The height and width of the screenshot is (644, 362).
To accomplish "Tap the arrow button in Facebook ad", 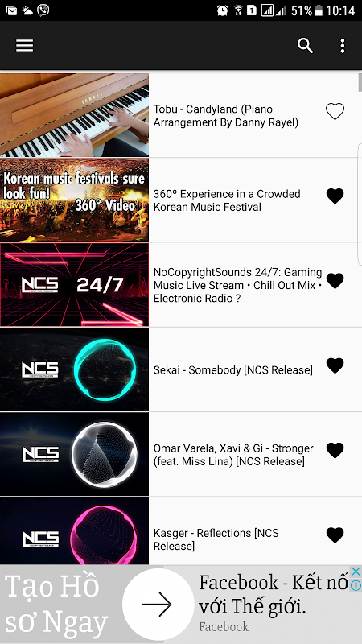I will click(x=158, y=605).
